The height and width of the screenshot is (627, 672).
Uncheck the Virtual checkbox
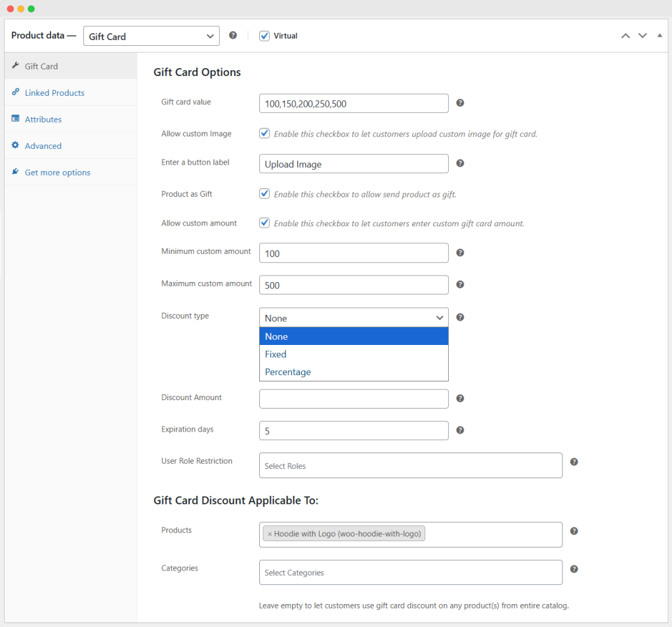[264, 36]
